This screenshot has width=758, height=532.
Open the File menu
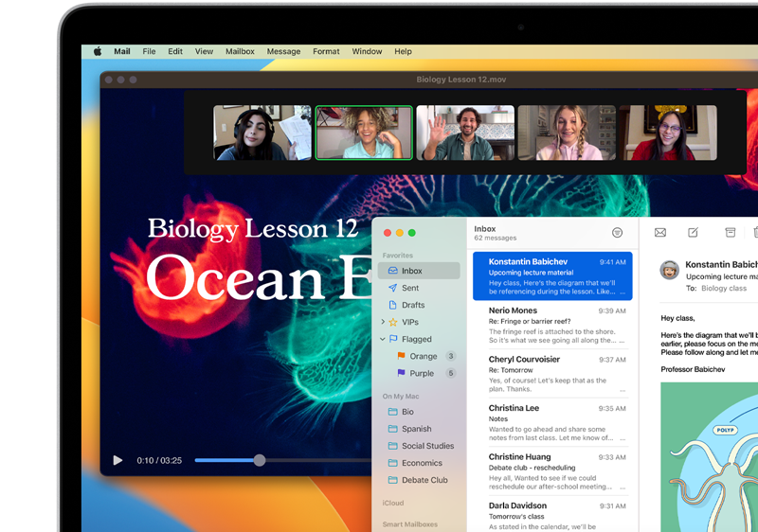click(x=149, y=51)
